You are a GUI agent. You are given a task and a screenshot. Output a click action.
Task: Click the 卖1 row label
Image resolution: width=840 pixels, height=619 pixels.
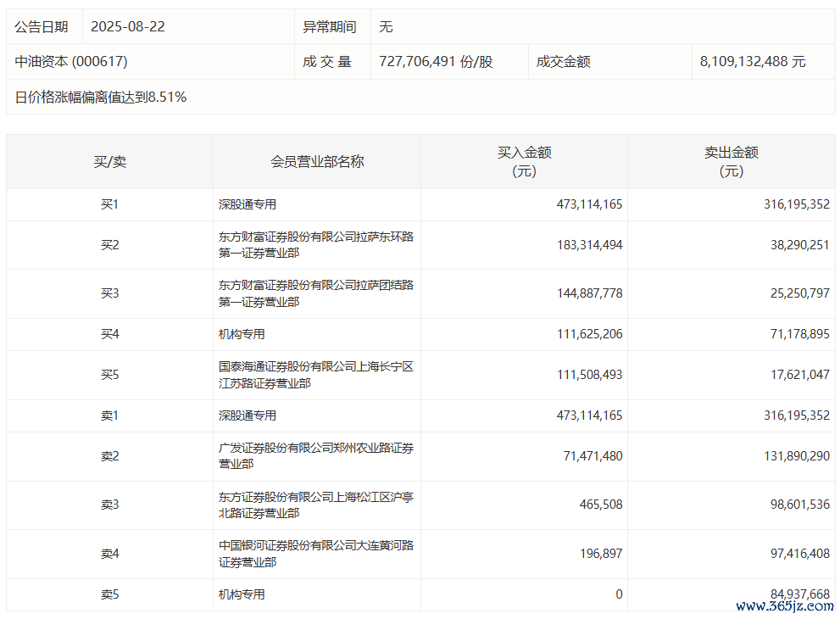point(109,415)
